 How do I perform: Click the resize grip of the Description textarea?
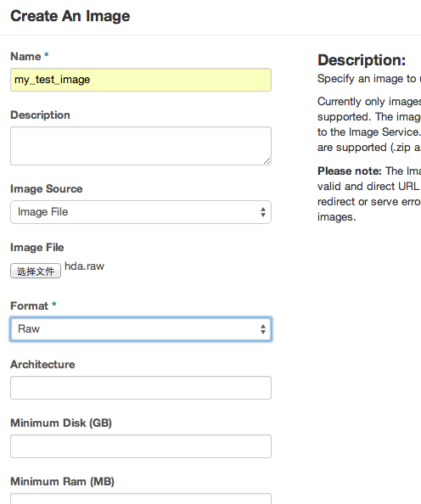267,161
